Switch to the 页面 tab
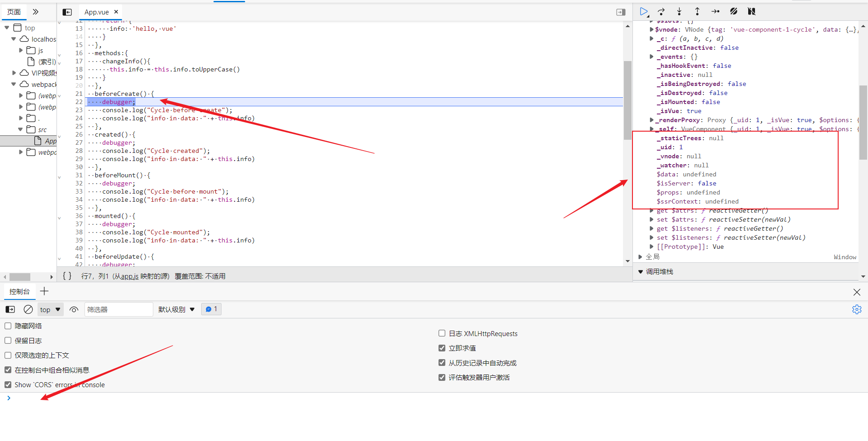This screenshot has height=441, width=868. coord(14,12)
